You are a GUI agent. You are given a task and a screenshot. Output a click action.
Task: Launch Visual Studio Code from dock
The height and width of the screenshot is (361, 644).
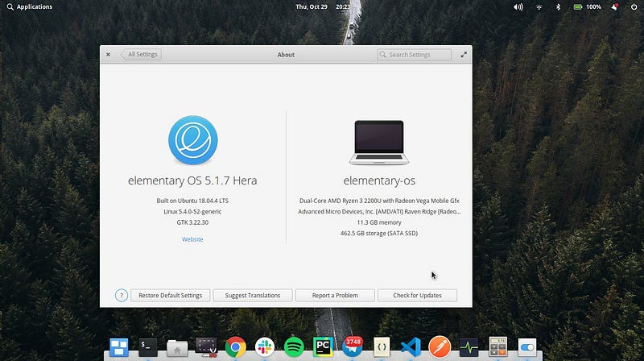411,347
